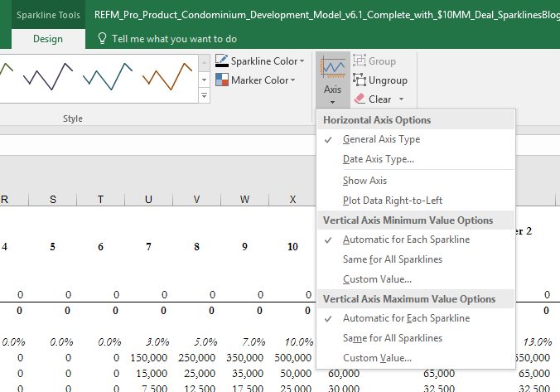Click the Tell me lightbulb icon
The height and width of the screenshot is (392, 560).
[102, 38]
